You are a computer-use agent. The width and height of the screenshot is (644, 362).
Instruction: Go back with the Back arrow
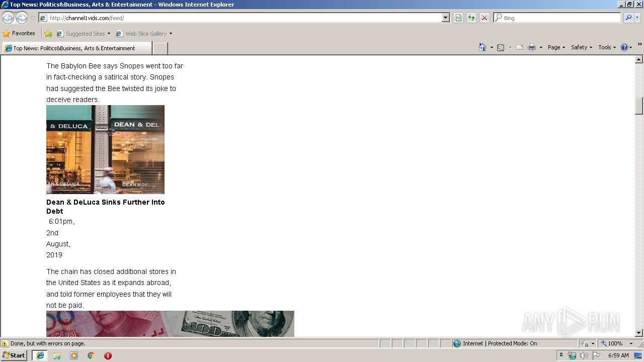point(8,18)
